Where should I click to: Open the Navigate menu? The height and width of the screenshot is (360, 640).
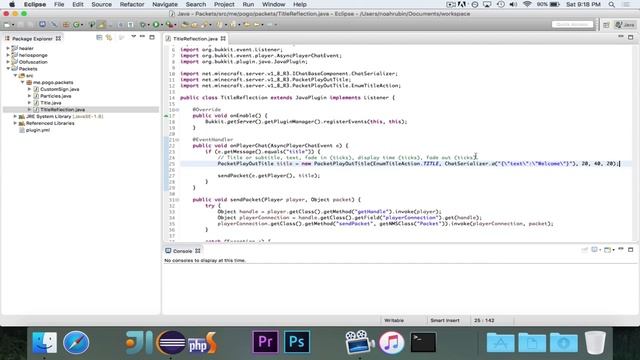point(164,4)
